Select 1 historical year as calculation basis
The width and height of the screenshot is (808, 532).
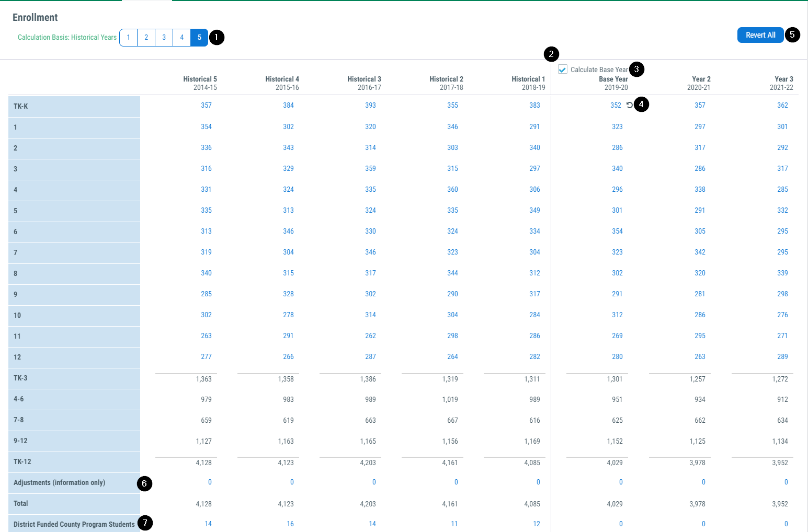128,38
